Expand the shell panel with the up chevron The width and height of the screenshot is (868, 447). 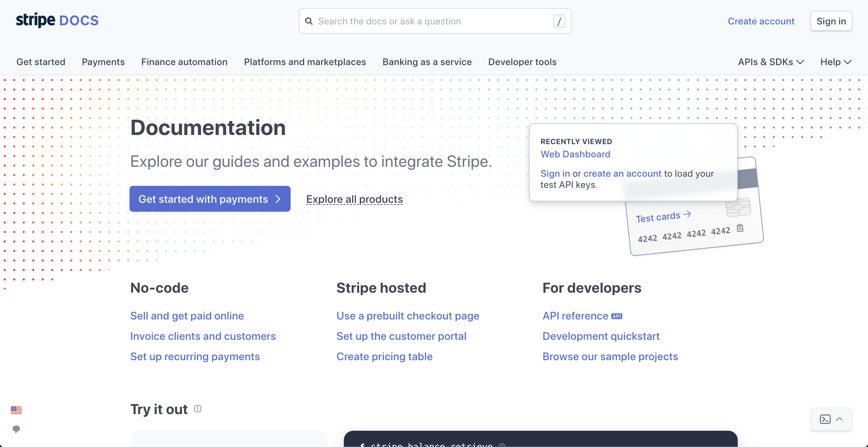[x=840, y=419]
